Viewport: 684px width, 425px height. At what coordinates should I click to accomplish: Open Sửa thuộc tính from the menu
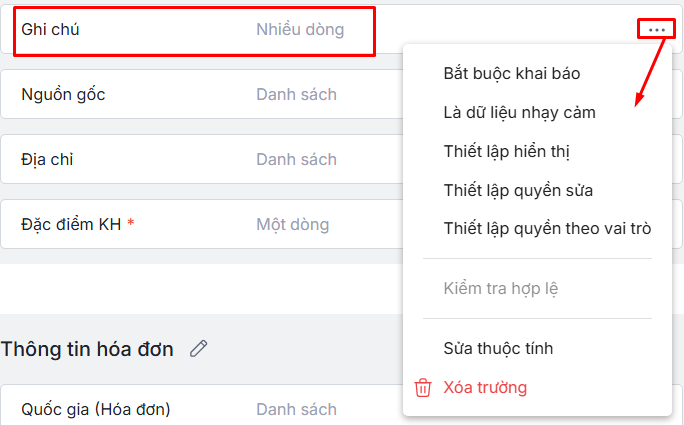pyautogui.click(x=498, y=349)
